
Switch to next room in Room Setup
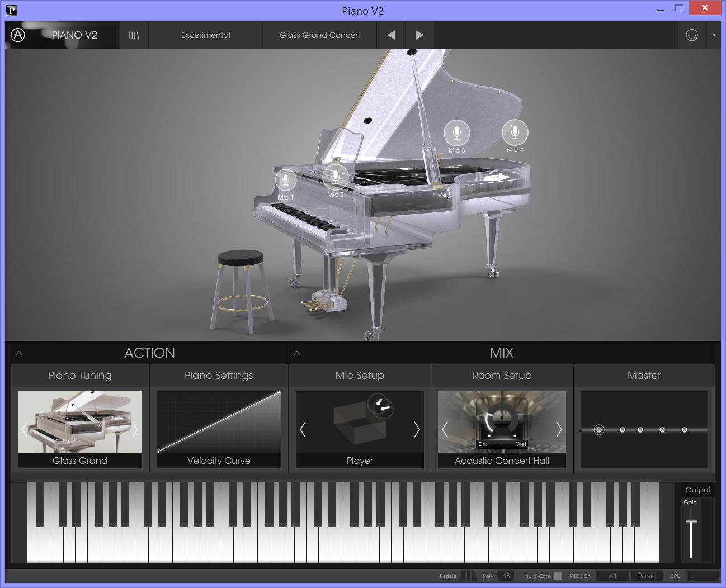558,429
